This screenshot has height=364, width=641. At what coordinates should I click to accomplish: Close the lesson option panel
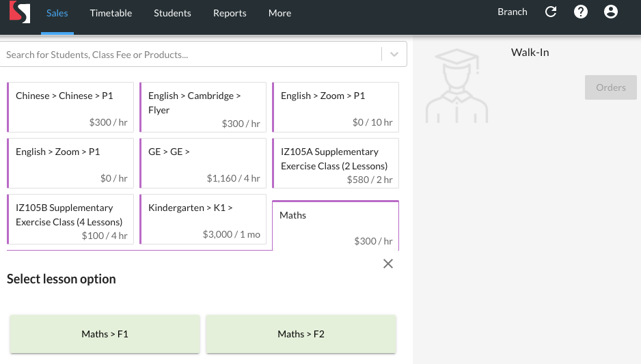[388, 264]
